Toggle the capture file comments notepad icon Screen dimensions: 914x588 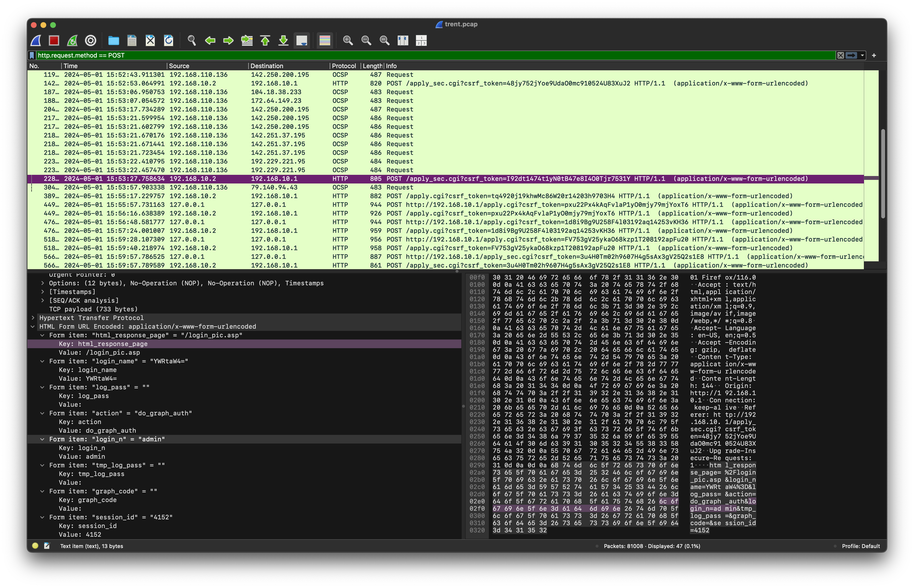[47, 546]
